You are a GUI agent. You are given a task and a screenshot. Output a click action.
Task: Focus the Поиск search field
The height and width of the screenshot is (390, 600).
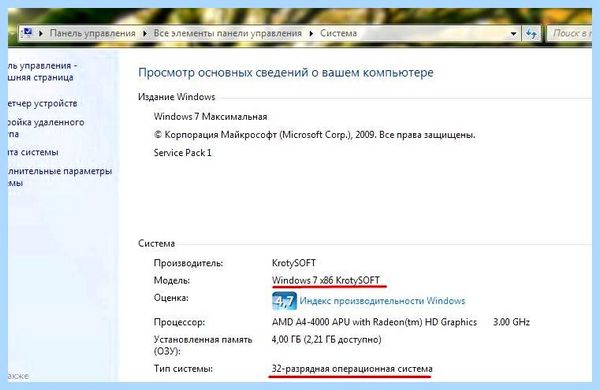[x=569, y=33]
